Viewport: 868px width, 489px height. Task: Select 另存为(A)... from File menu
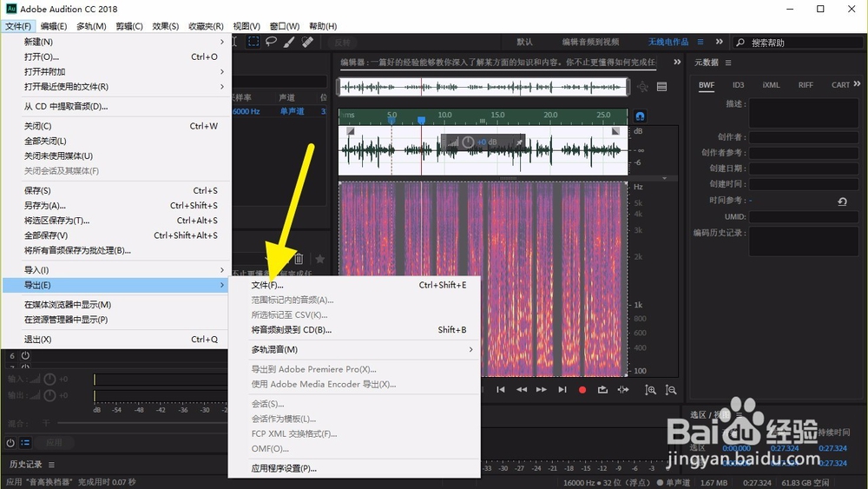(116, 206)
